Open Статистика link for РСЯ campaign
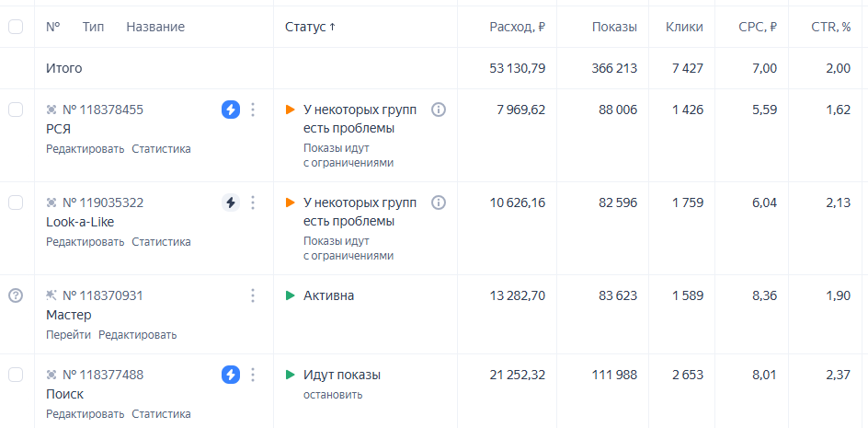This screenshot has height=428, width=868. tap(161, 149)
